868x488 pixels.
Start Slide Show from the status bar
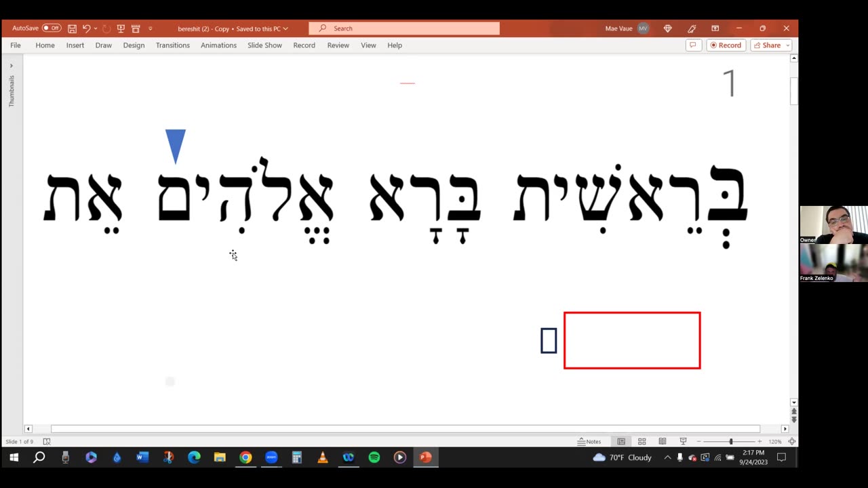click(x=683, y=441)
